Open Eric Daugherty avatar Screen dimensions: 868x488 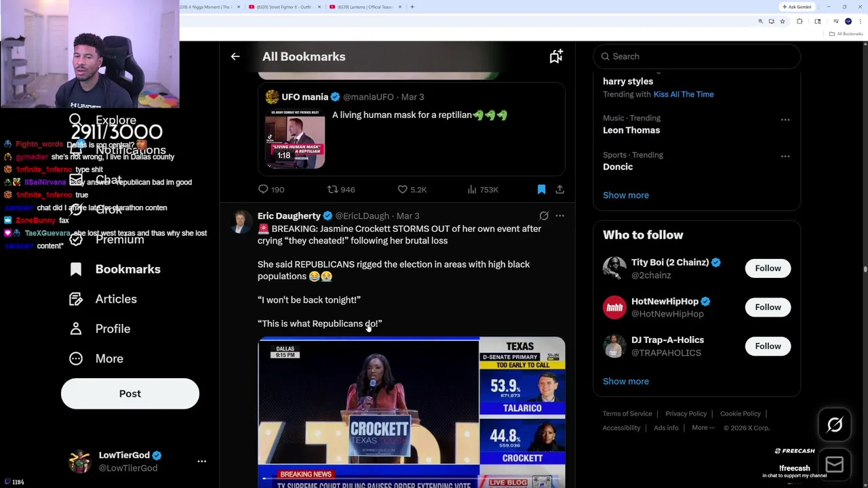[x=239, y=222]
